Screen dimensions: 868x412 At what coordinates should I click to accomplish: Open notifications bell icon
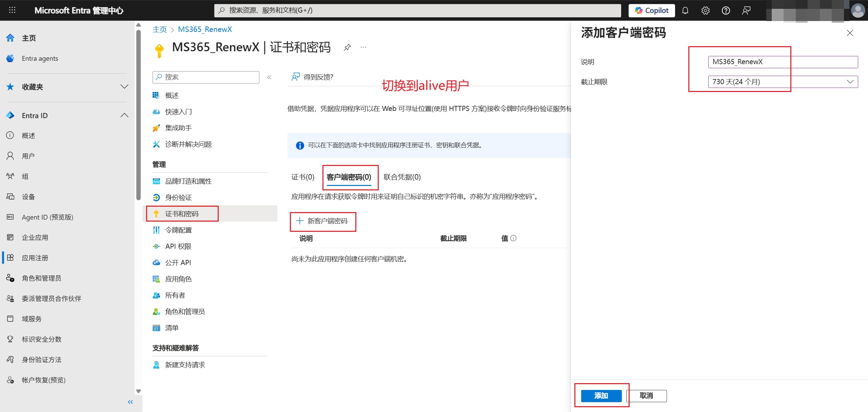685,11
